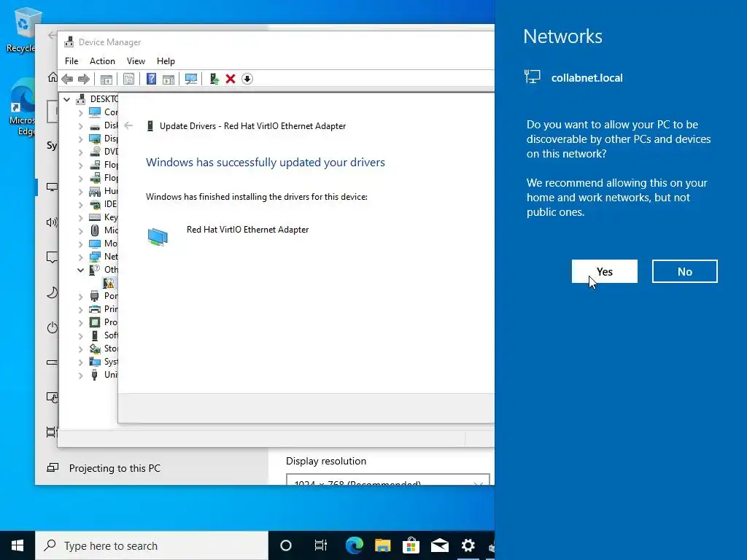
Task: Click the Sound speaker icon in Settings sidebar
Action: [52, 222]
